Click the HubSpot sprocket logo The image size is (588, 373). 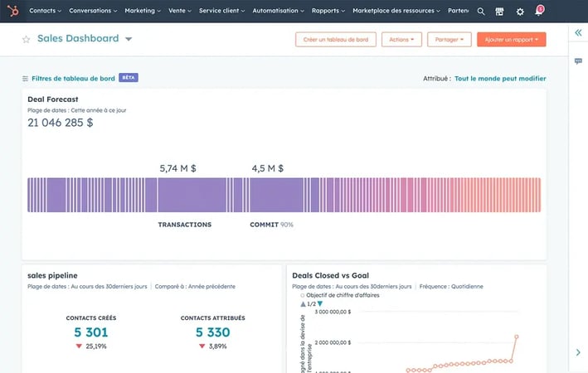click(12, 11)
